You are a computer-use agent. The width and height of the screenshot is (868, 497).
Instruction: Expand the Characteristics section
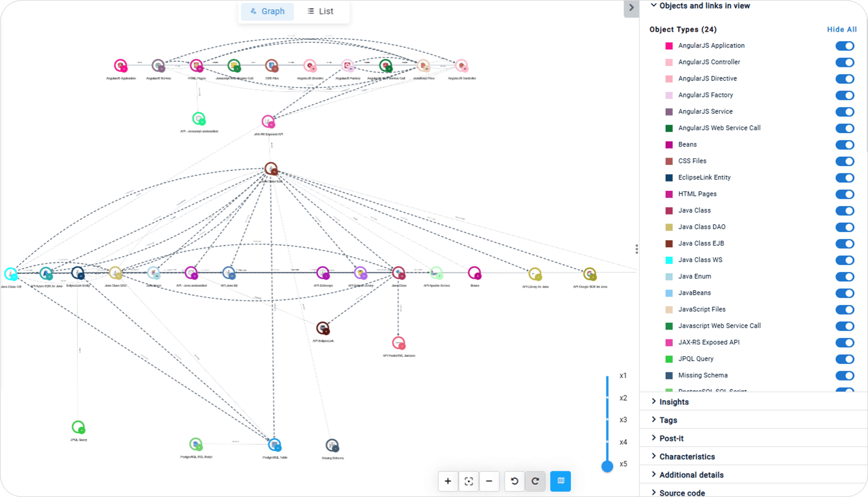pos(687,457)
